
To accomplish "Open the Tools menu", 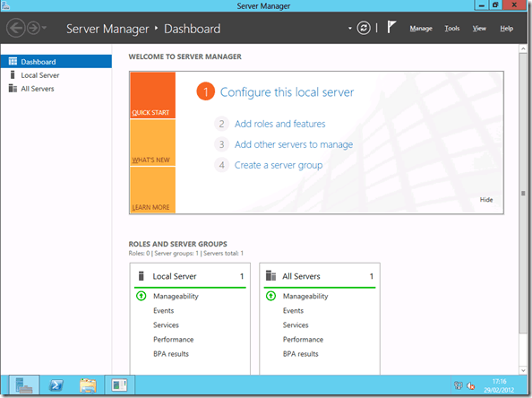I will click(452, 29).
